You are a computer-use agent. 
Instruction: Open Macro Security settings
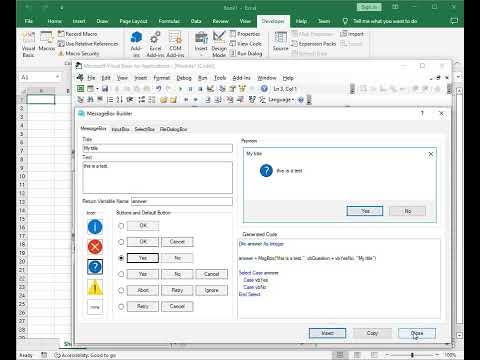[79, 53]
